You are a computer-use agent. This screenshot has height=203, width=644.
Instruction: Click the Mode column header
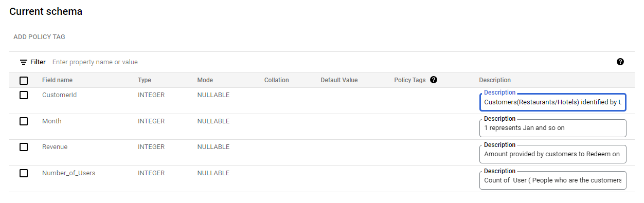tap(205, 80)
